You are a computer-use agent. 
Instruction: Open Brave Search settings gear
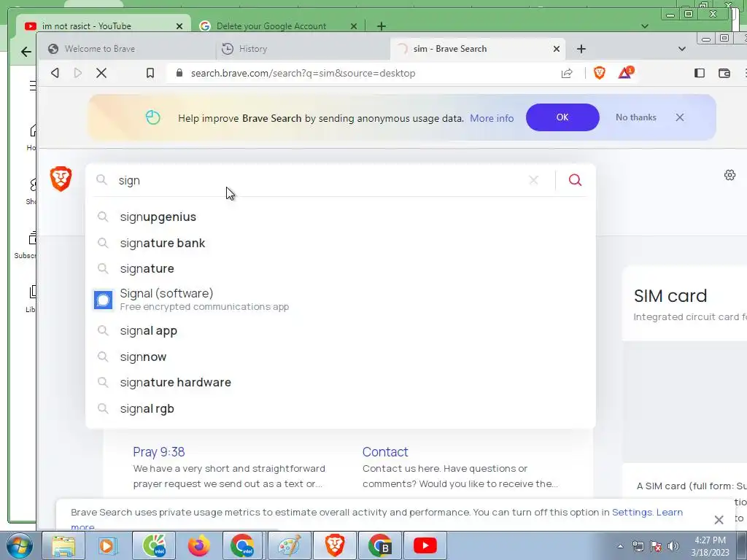tap(729, 175)
